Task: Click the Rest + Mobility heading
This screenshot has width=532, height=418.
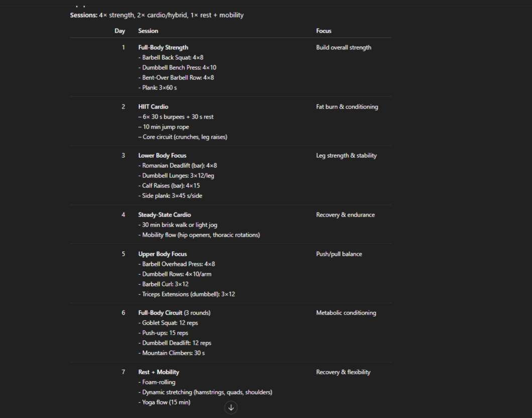Action: click(159, 372)
